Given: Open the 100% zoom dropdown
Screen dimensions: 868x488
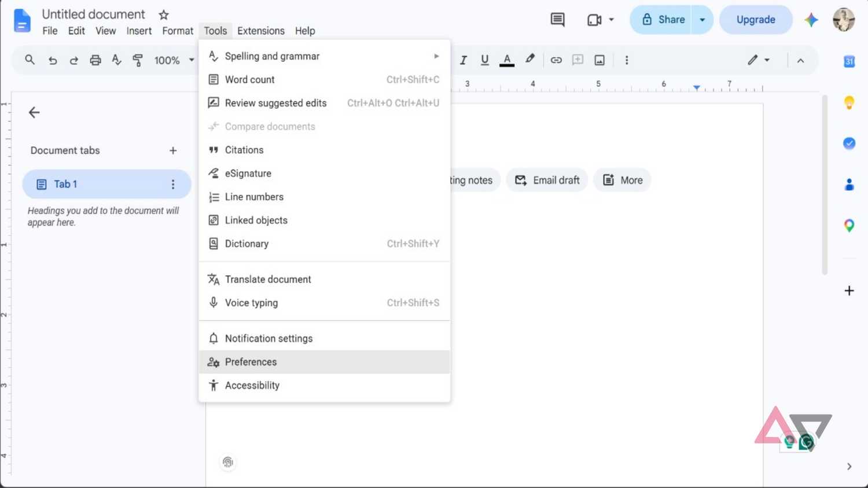Looking at the screenshot, I should tap(174, 60).
